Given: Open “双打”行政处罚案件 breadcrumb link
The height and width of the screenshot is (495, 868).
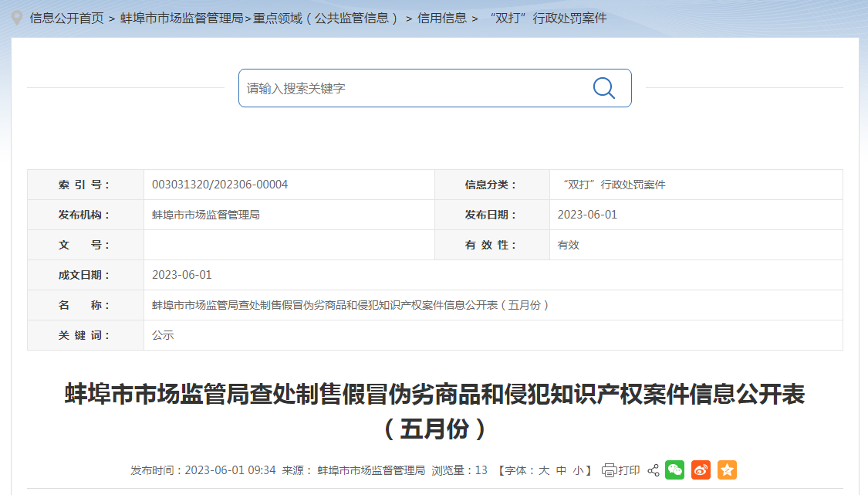Looking at the screenshot, I should click(548, 19).
